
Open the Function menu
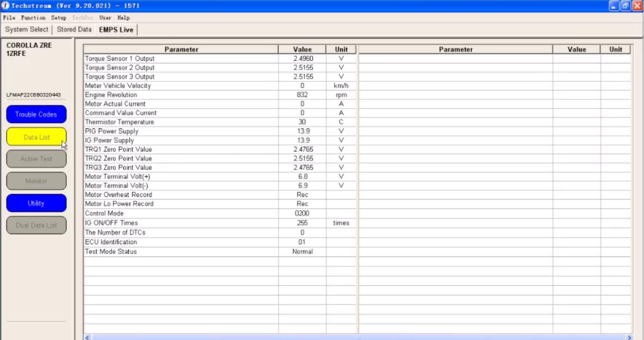[33, 18]
